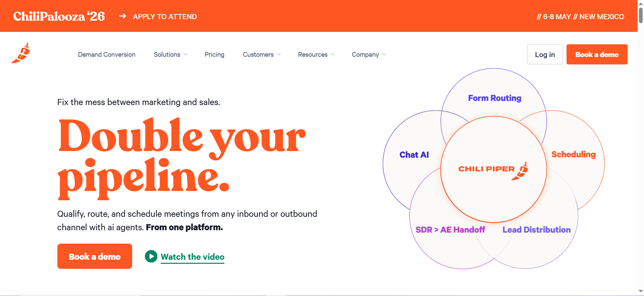644x296 pixels.
Task: Open the Watch the video link
Action: click(193, 257)
